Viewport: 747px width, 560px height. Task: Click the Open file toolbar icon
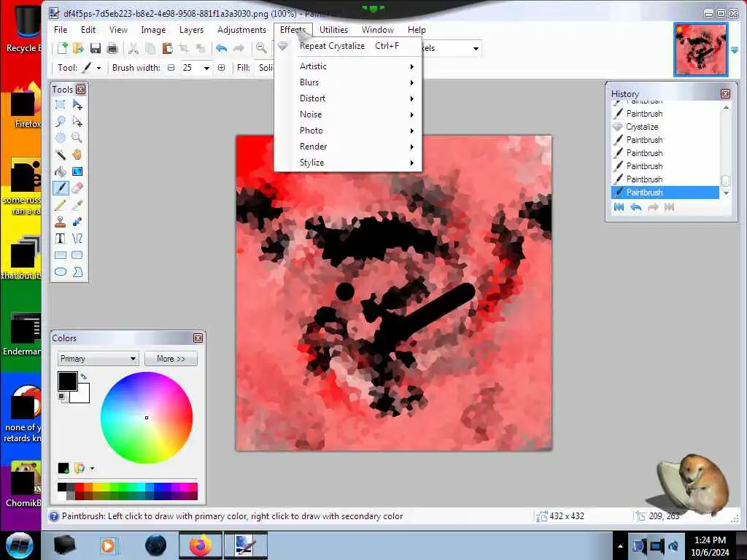click(78, 48)
